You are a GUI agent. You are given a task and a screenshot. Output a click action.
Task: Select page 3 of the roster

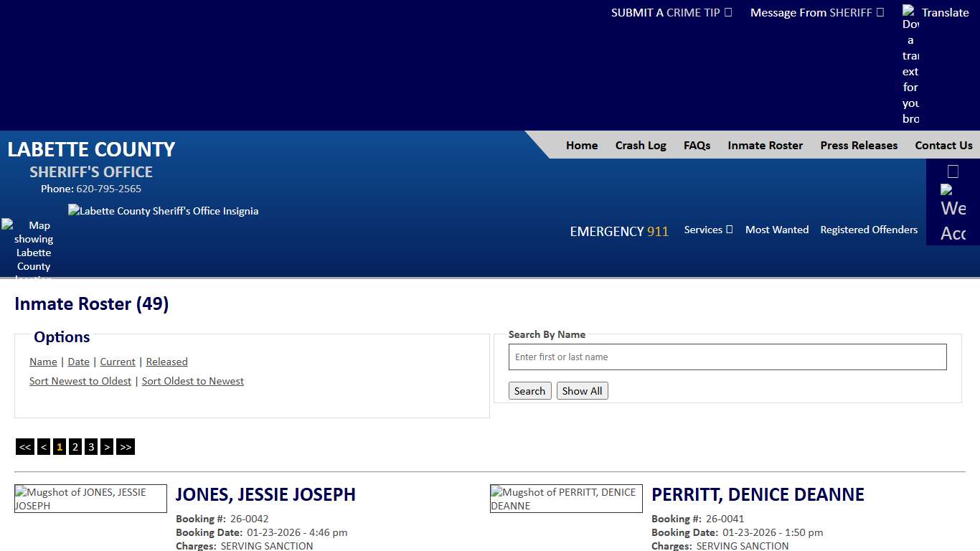(91, 446)
